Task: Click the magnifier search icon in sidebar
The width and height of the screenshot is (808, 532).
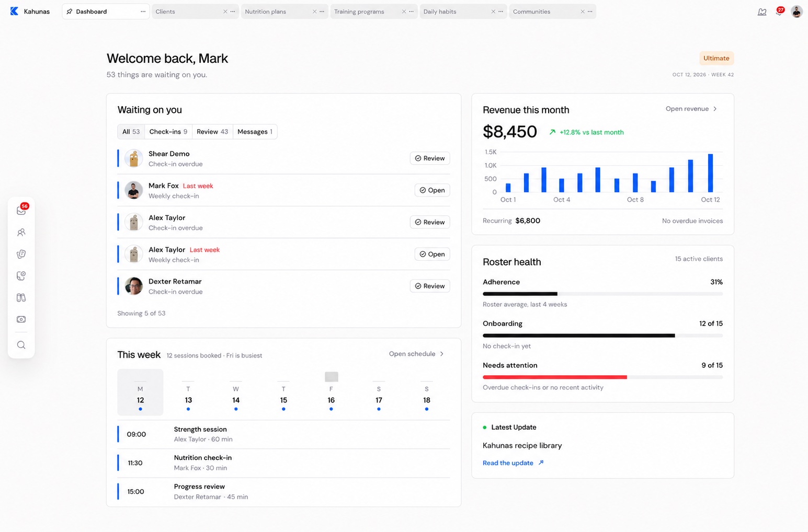Action: point(21,345)
